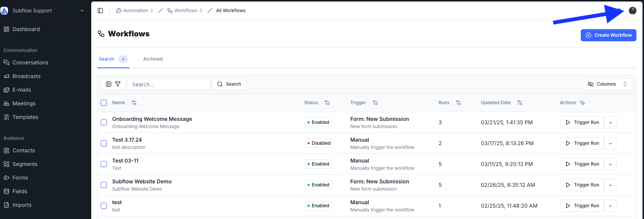Select all workflows with header checkbox

click(x=104, y=103)
